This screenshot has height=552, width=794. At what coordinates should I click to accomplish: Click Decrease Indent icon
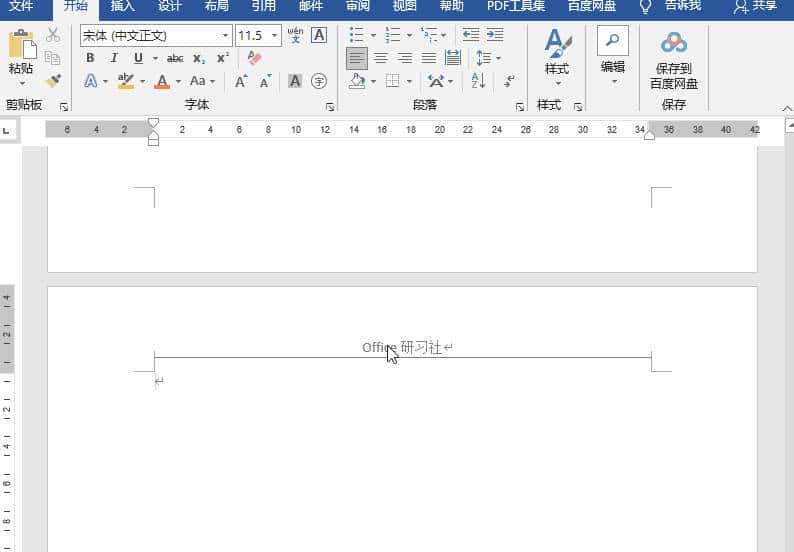[471, 35]
